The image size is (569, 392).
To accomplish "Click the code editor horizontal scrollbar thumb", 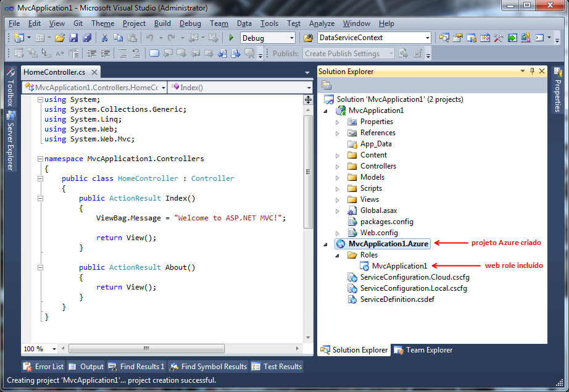I will (146, 349).
